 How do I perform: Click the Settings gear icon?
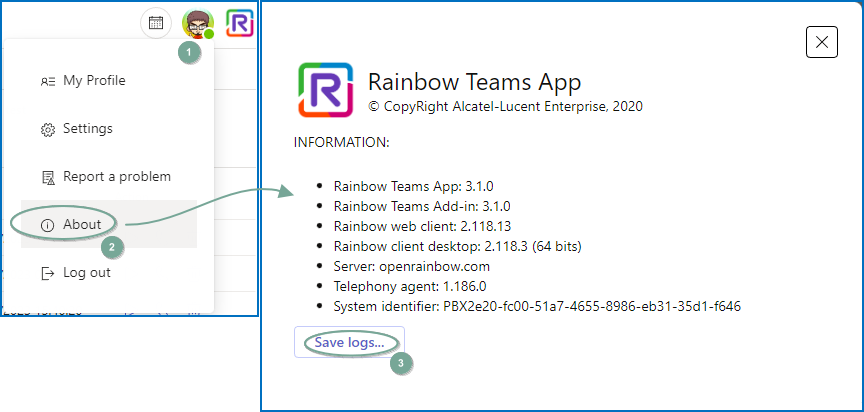[48, 129]
